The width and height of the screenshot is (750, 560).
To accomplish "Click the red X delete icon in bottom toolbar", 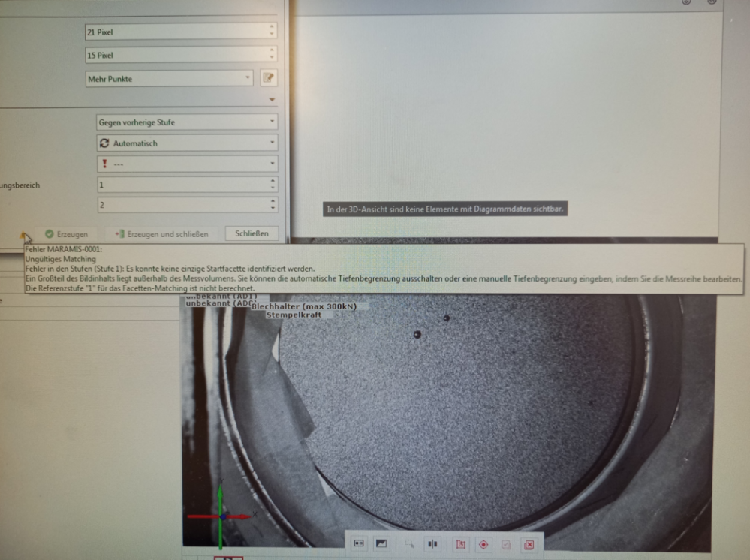I will tap(529, 543).
